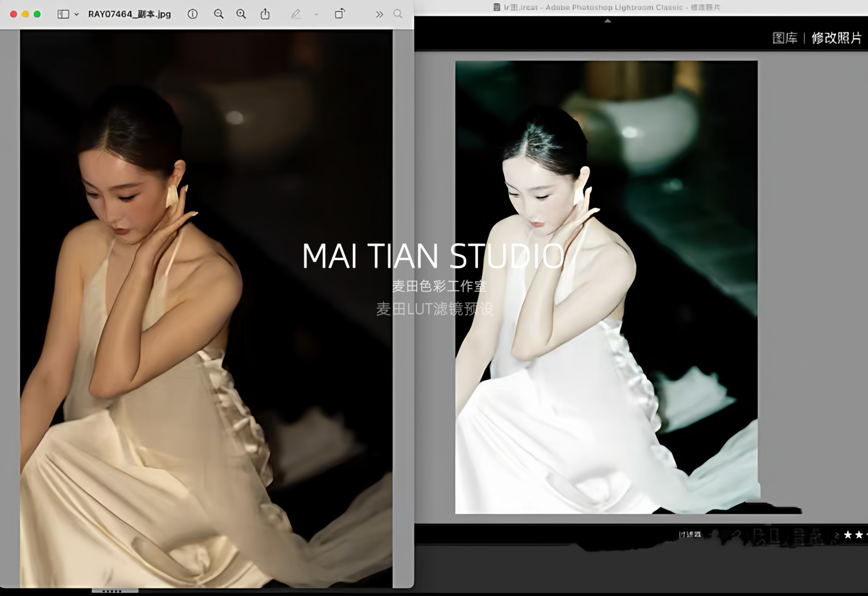Click green full-screen button of Preview
Viewport: 868px width, 596px height.
click(37, 14)
